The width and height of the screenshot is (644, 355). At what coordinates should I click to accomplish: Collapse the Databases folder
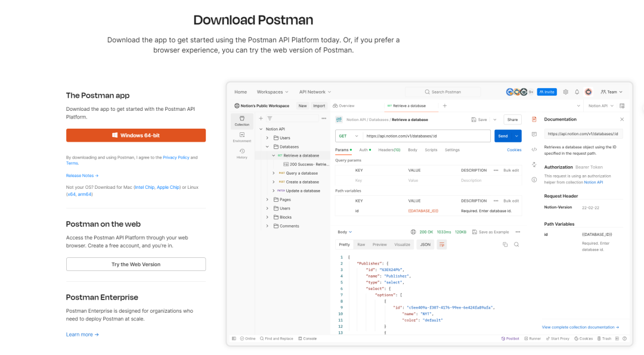[267, 147]
